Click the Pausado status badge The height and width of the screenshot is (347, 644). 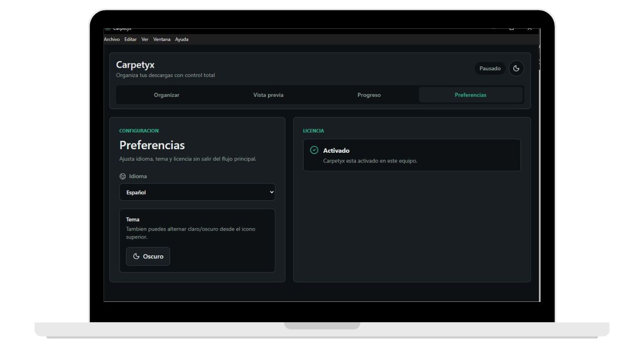(490, 68)
